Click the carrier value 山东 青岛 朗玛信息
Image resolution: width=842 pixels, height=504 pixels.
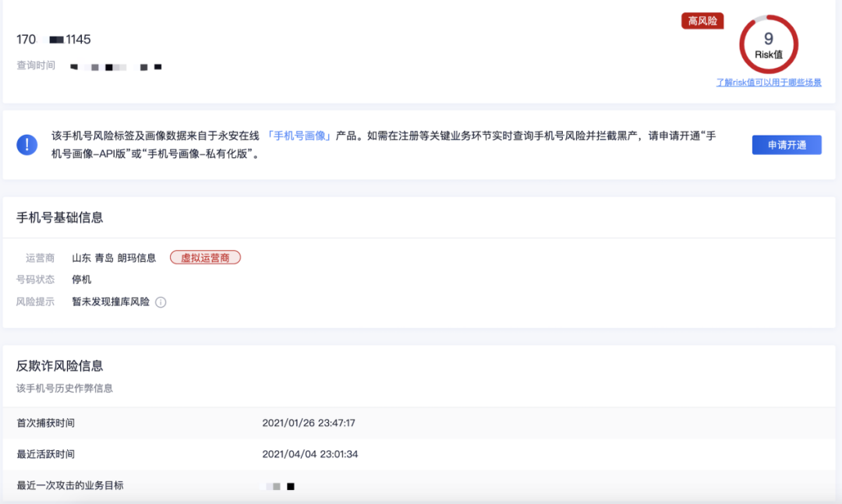pyautogui.click(x=114, y=258)
